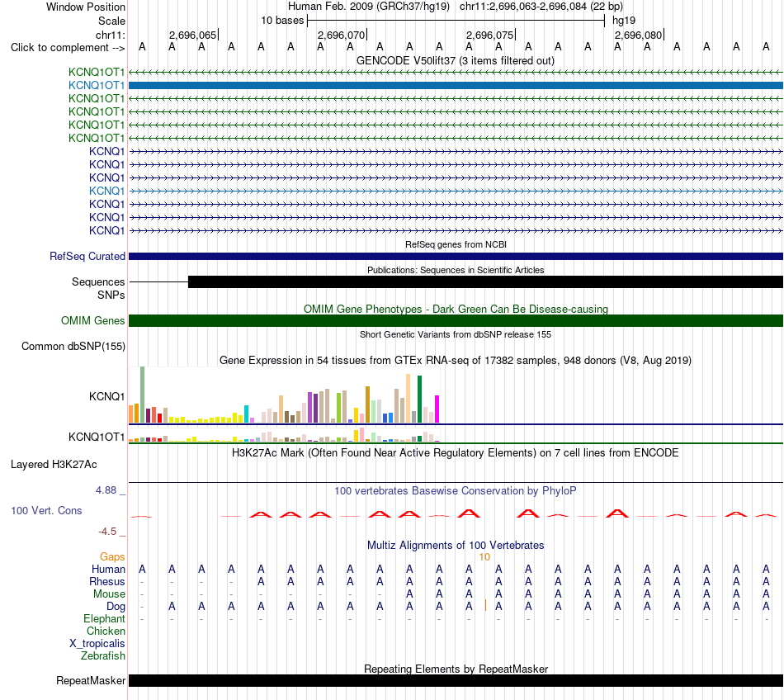Open the light-blue highlighted KCNQ1 label

[107, 191]
